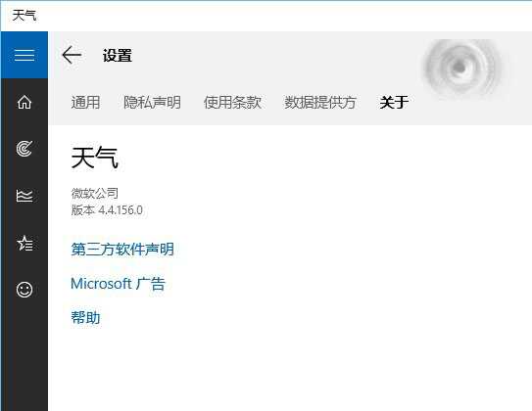Viewport: 532px width, 411px height.
Task: Click the back arrow next to 设置
Action: click(x=72, y=55)
